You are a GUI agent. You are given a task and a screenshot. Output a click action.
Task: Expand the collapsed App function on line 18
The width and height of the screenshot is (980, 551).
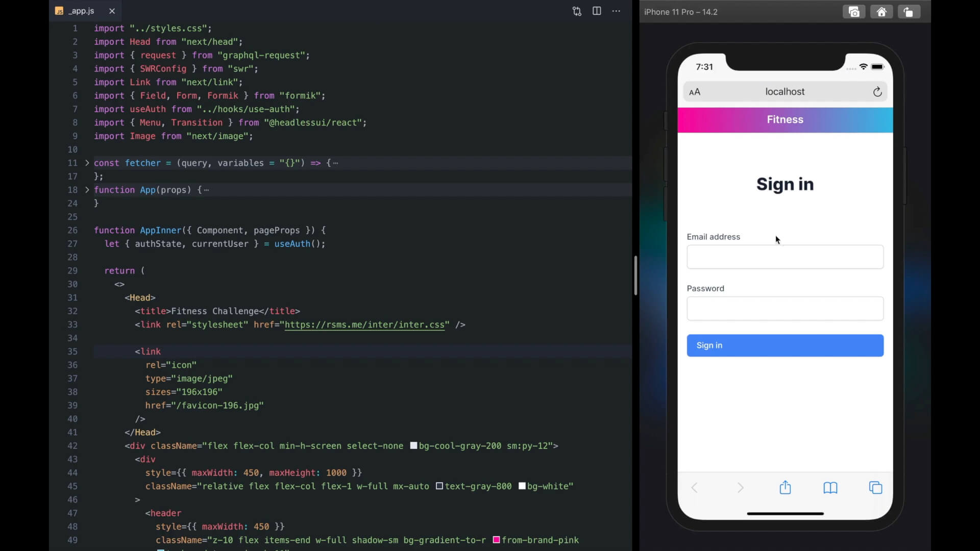pos(86,190)
